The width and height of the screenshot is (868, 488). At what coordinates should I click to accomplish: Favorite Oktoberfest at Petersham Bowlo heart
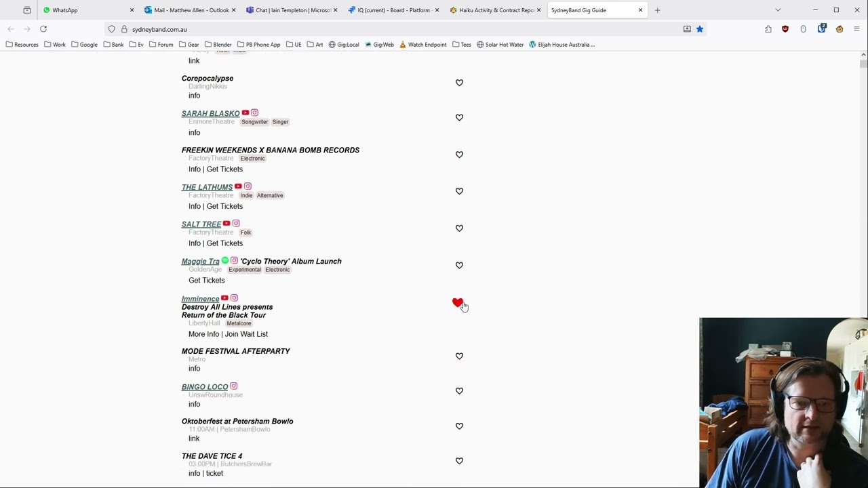[459, 426]
